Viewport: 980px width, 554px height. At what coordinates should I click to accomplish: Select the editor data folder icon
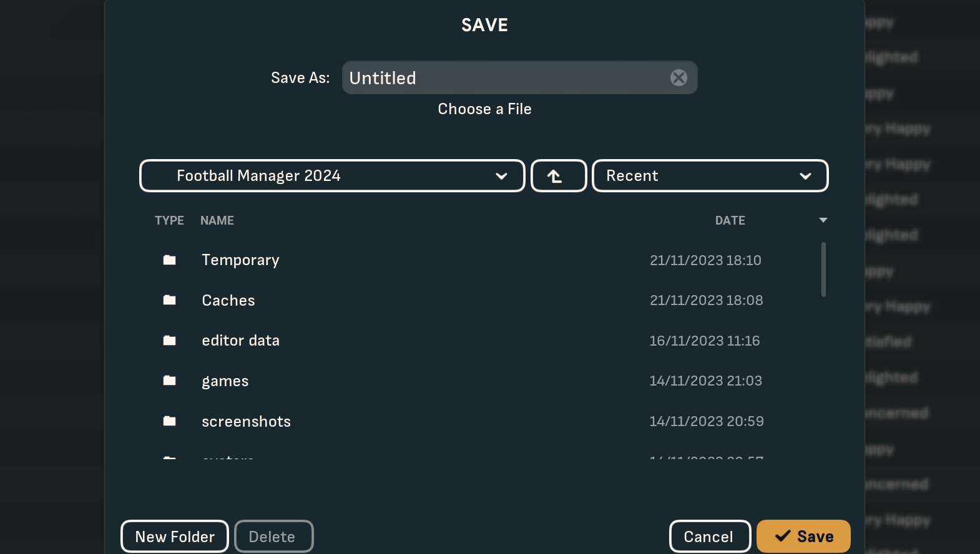tap(169, 341)
